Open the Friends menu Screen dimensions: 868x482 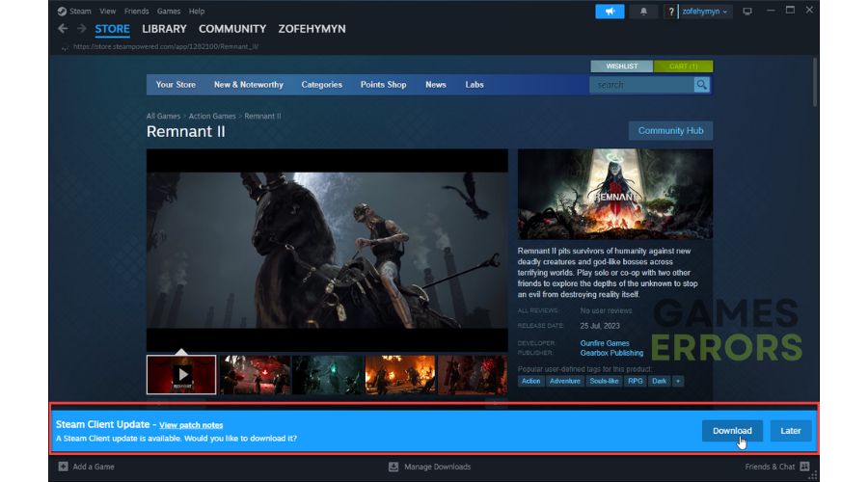[136, 11]
